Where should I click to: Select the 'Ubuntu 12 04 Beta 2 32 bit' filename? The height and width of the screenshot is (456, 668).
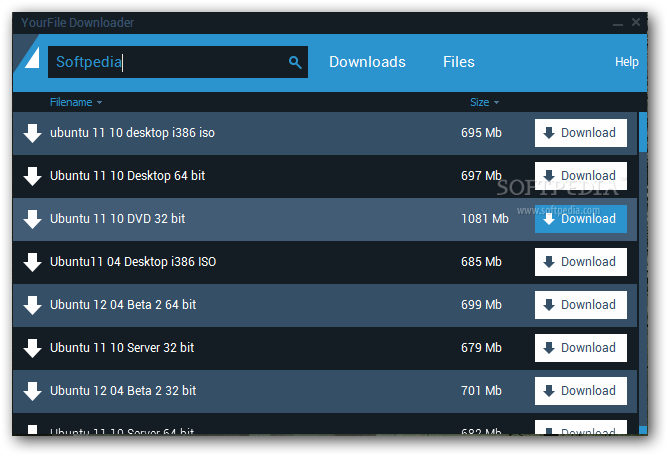(123, 391)
